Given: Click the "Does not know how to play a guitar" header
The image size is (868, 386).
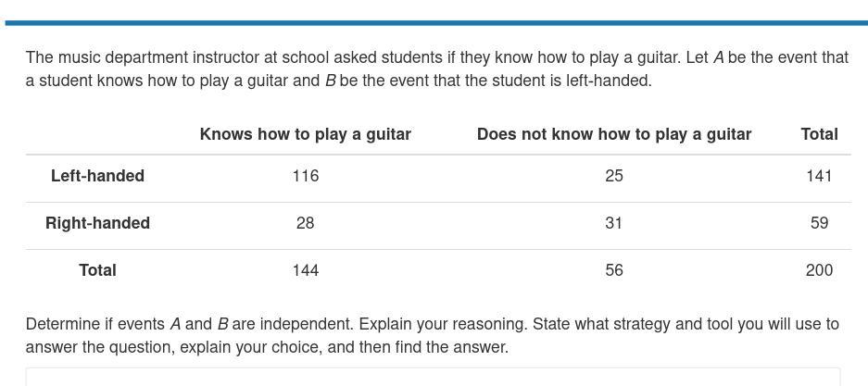Looking at the screenshot, I should tap(614, 134).
